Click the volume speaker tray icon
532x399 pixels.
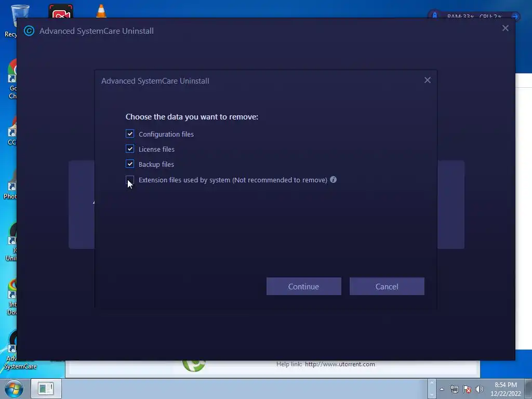[x=479, y=389]
